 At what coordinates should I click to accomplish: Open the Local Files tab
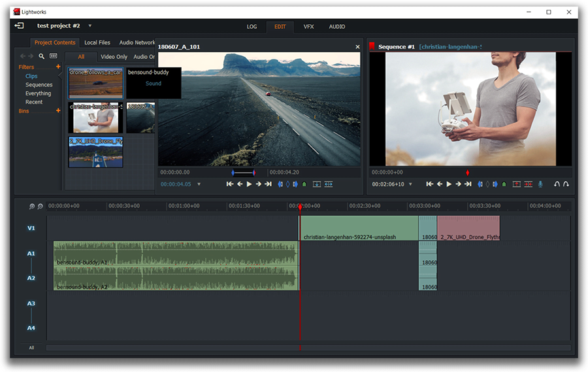click(97, 42)
